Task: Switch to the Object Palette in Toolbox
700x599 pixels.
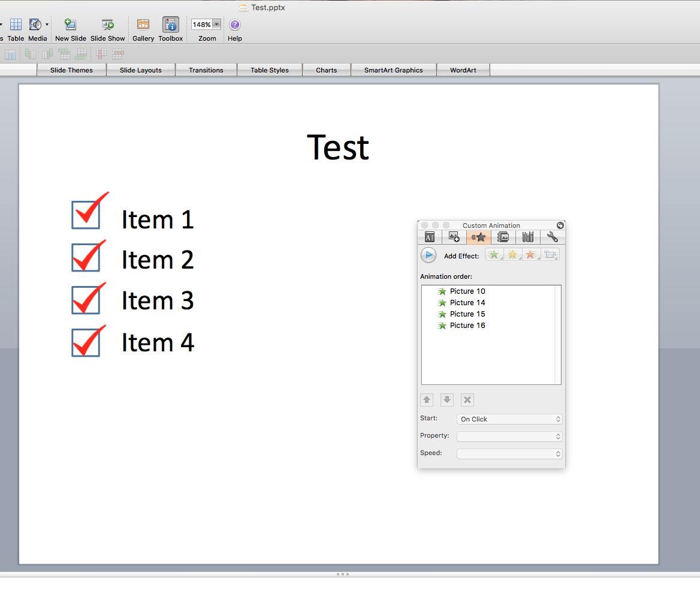Action: click(454, 237)
